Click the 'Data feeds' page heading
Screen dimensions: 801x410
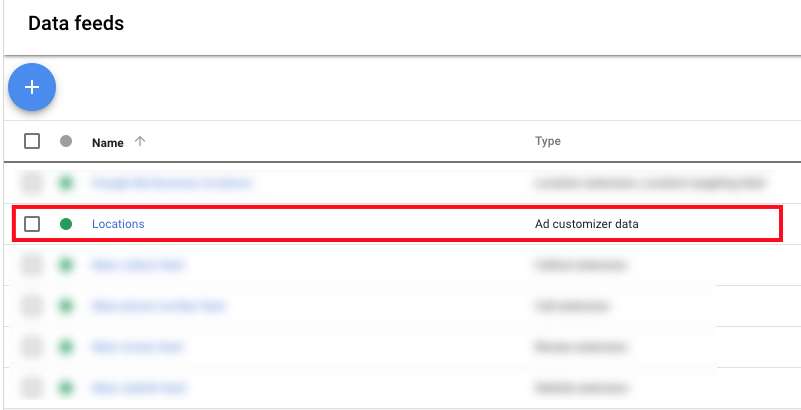point(76,23)
